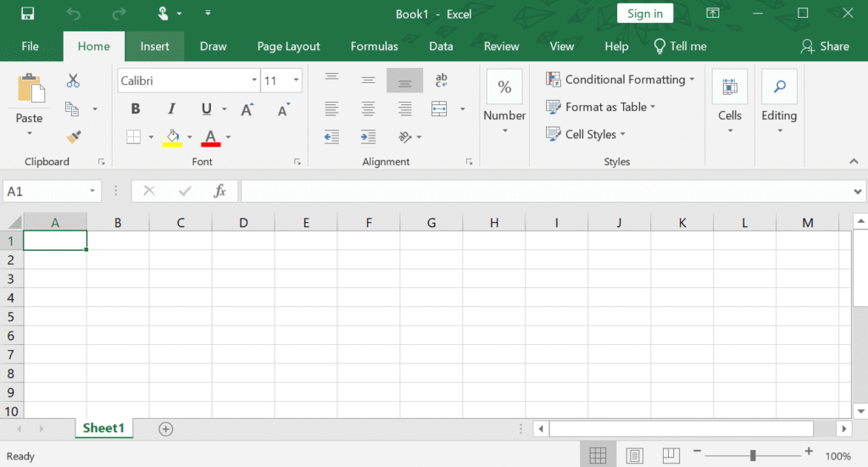The height and width of the screenshot is (467, 868).
Task: Click the Increase Indent icon
Action: (x=368, y=136)
